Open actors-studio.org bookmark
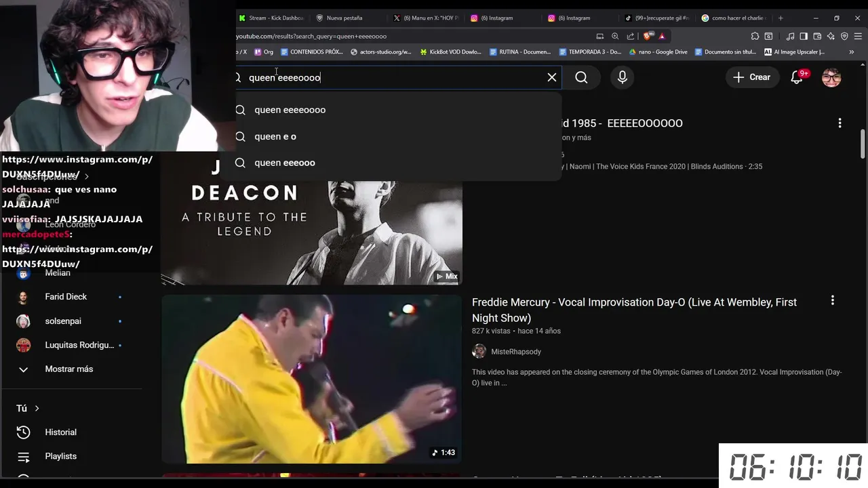Viewport: 868px width, 488px height. [x=381, y=52]
